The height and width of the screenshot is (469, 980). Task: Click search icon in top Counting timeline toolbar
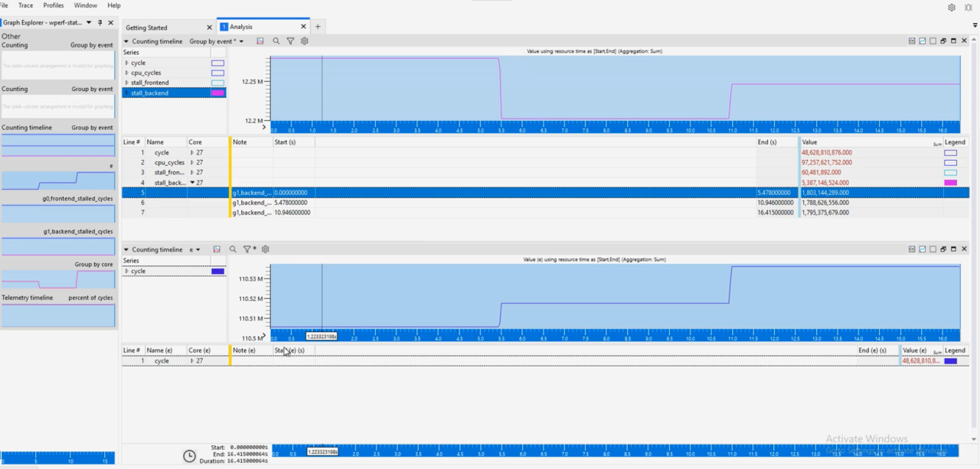(276, 41)
